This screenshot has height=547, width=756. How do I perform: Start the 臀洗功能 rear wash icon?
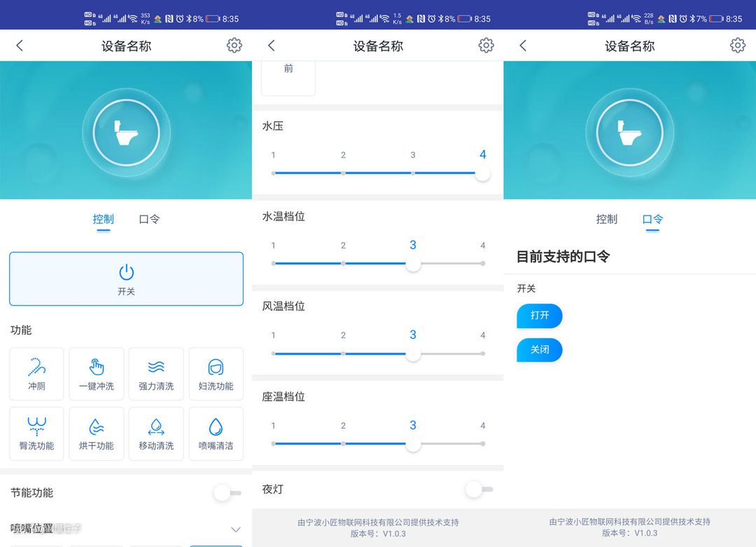(36, 434)
